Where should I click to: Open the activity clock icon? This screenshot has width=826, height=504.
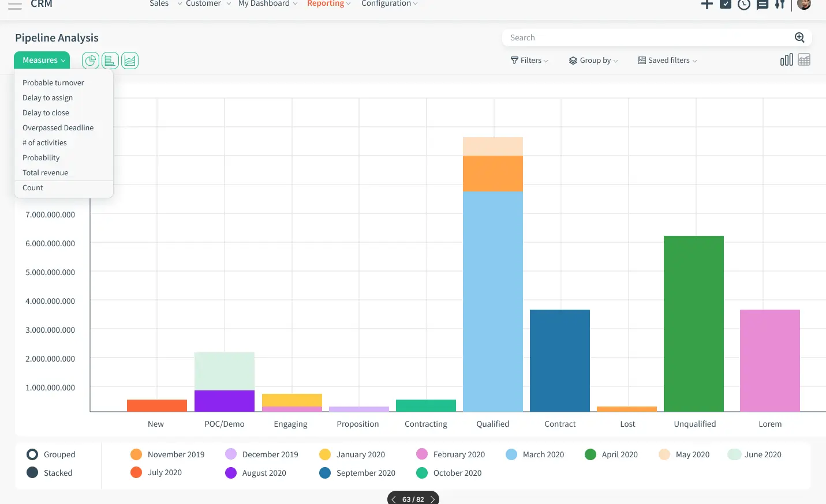pos(744,5)
